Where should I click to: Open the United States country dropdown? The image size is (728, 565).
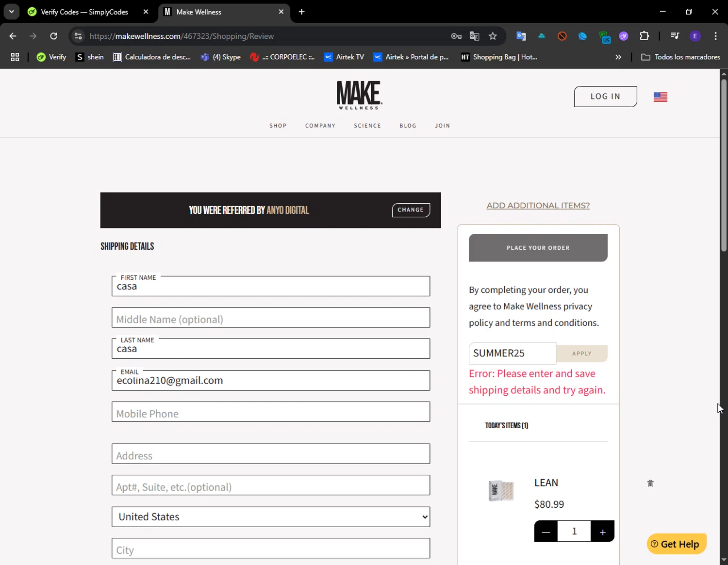point(271,517)
